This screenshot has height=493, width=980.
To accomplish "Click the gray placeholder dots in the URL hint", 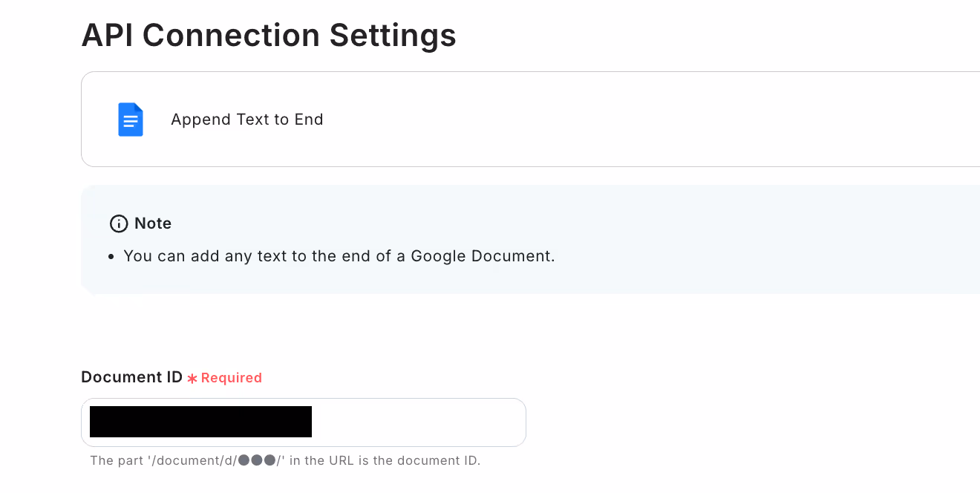I will point(258,460).
